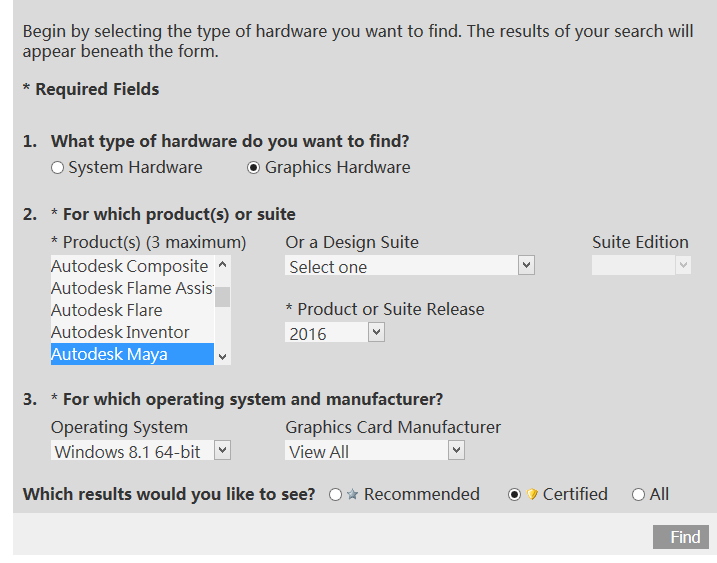The width and height of the screenshot is (717, 563).
Task: Select Autodesk Flame Assist in product list
Action: (132, 288)
